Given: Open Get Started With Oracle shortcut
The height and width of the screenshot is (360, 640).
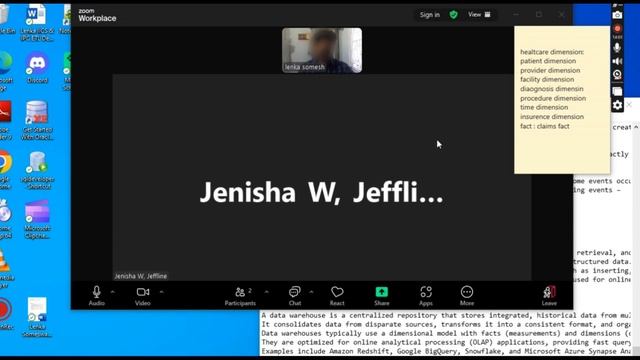Looking at the screenshot, I should click(x=37, y=121).
